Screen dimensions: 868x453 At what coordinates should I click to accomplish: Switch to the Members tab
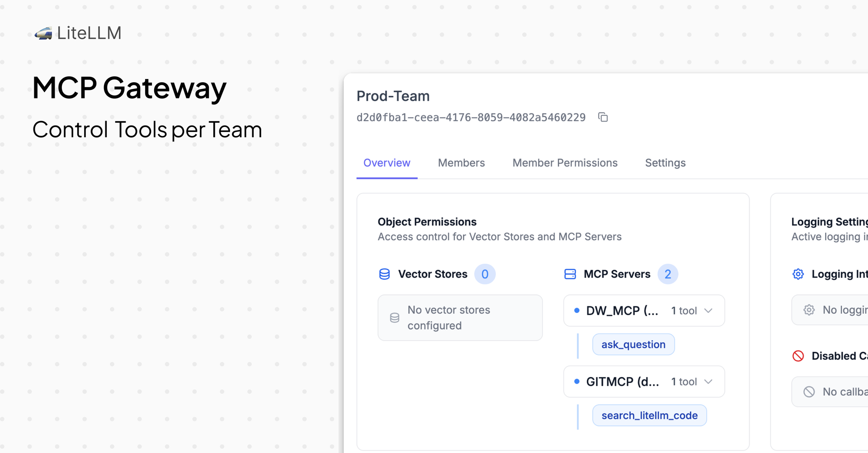point(461,163)
